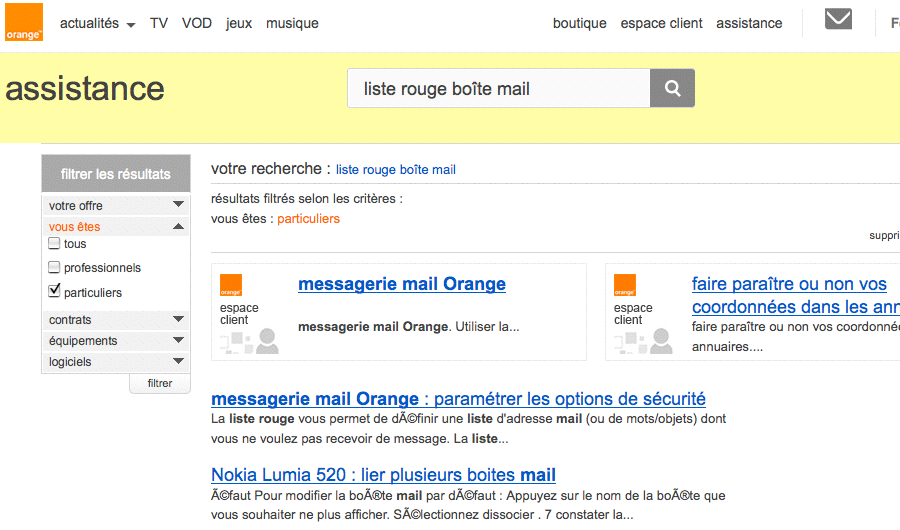Go to the boutique menu
The height and width of the screenshot is (530, 900).
580,23
